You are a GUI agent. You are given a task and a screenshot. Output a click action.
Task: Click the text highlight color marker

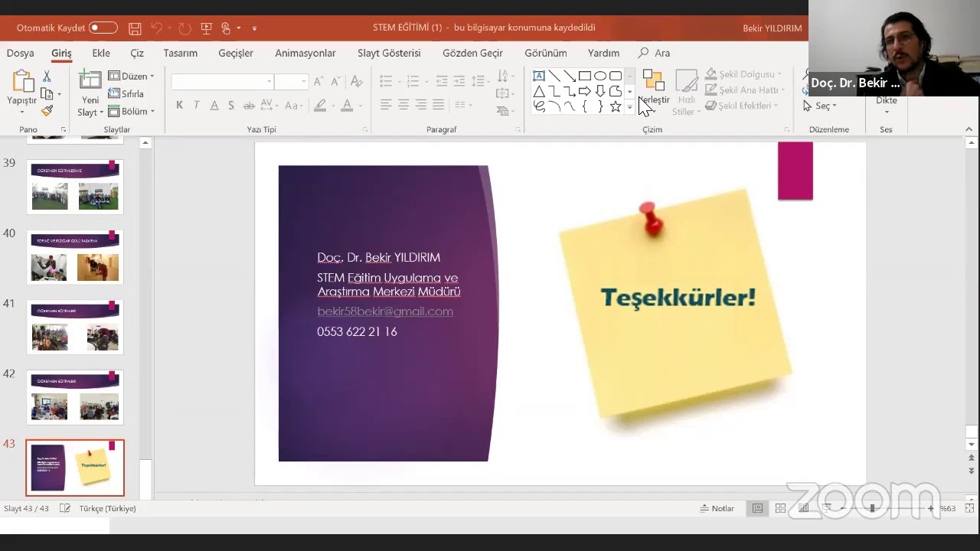tap(320, 105)
